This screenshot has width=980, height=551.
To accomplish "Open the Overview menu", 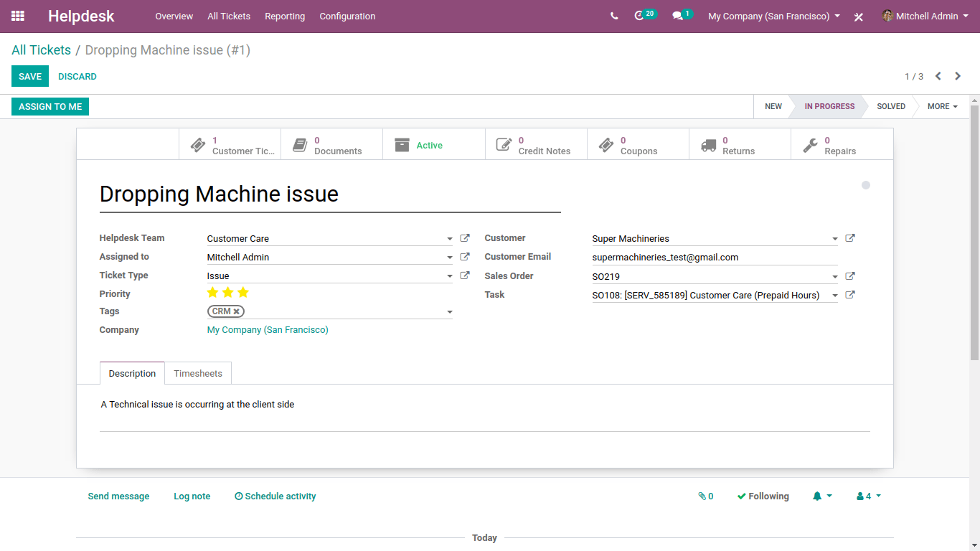I will click(174, 16).
